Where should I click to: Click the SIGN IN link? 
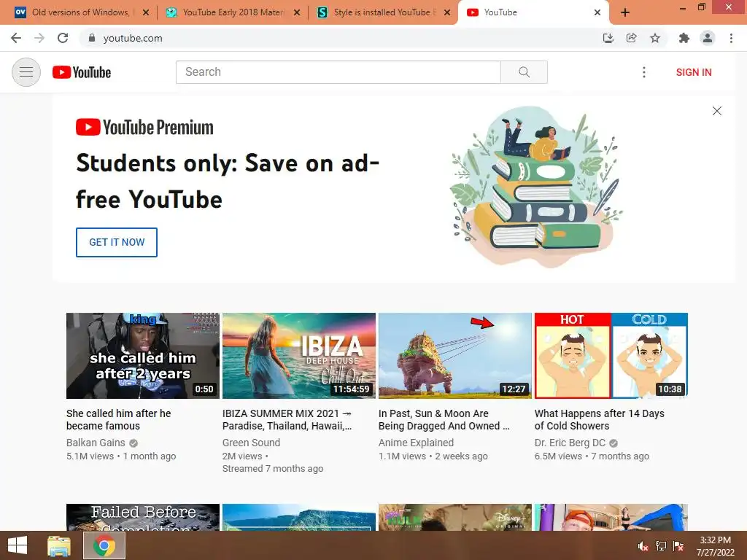click(694, 72)
